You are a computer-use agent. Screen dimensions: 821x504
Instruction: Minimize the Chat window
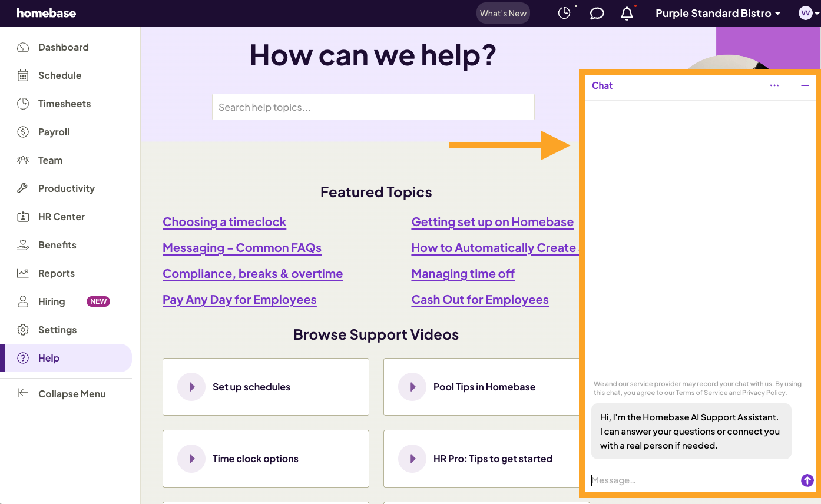[805, 85]
